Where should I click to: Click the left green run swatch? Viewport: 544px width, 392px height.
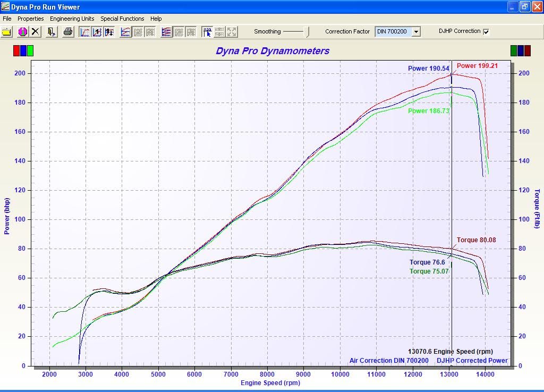(30, 50)
